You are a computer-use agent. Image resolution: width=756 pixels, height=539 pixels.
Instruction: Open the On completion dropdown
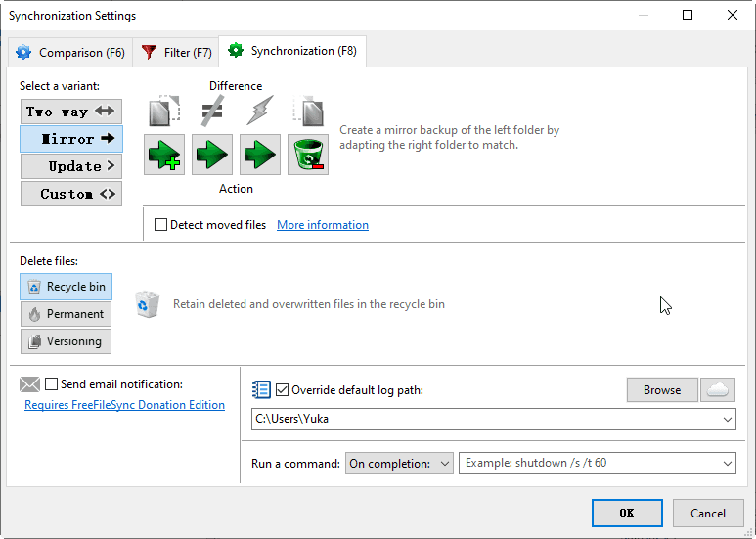coord(399,463)
